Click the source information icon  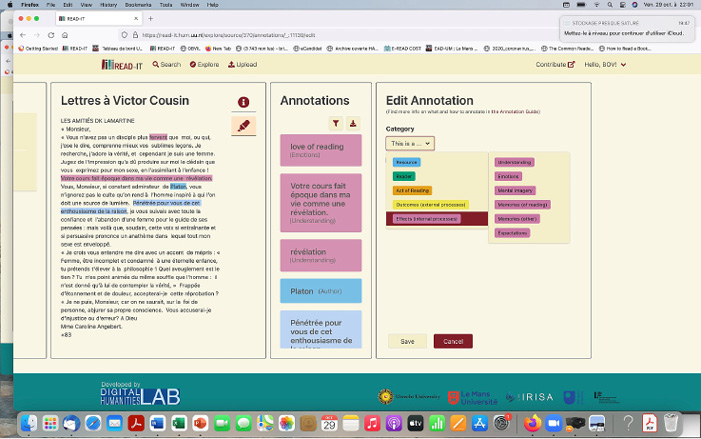click(243, 102)
